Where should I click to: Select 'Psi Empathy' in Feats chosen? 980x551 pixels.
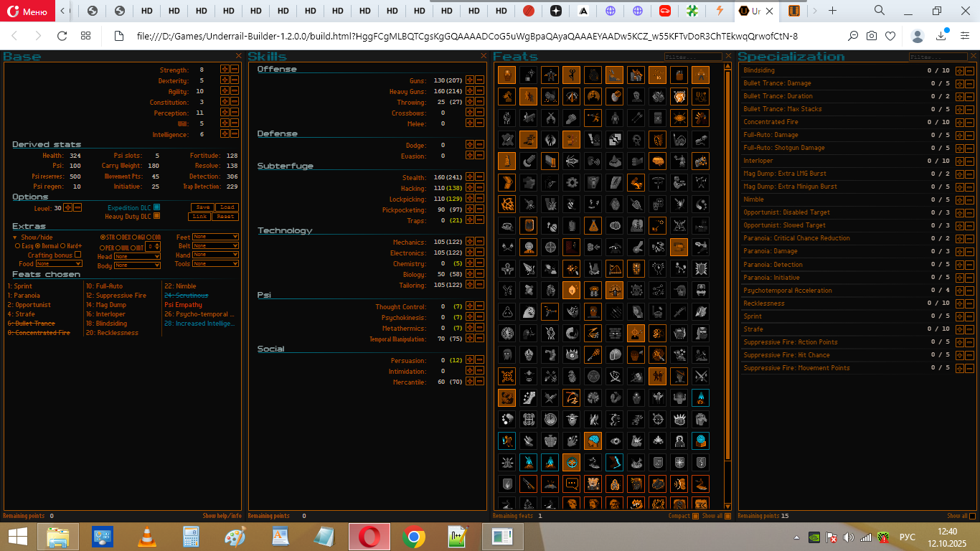click(184, 305)
